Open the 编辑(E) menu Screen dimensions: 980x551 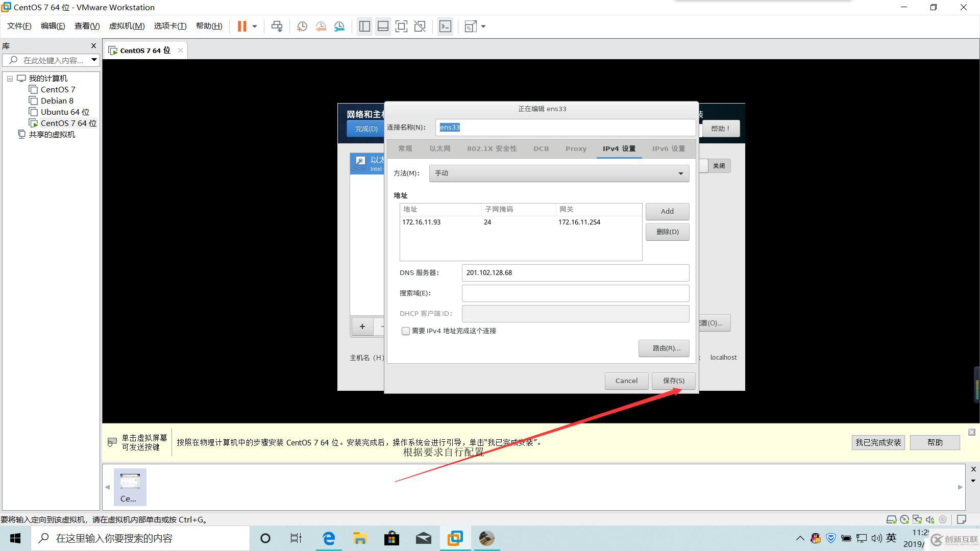[53, 26]
